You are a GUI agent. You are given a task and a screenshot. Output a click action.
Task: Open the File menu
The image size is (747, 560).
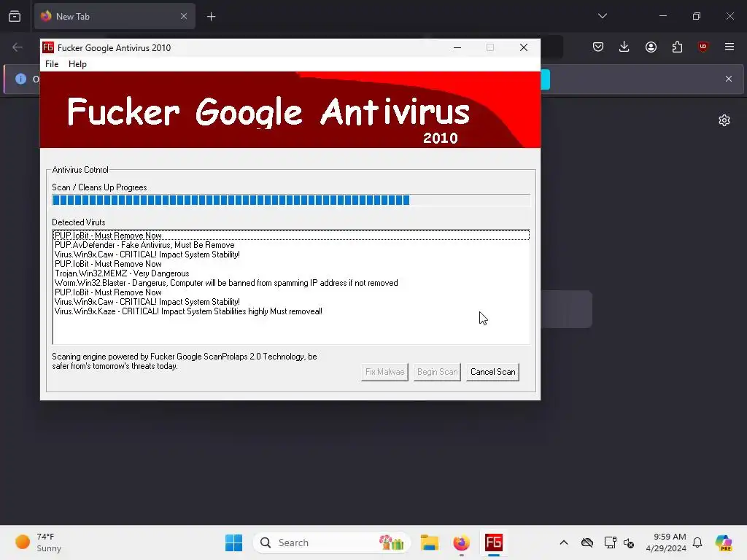point(52,64)
